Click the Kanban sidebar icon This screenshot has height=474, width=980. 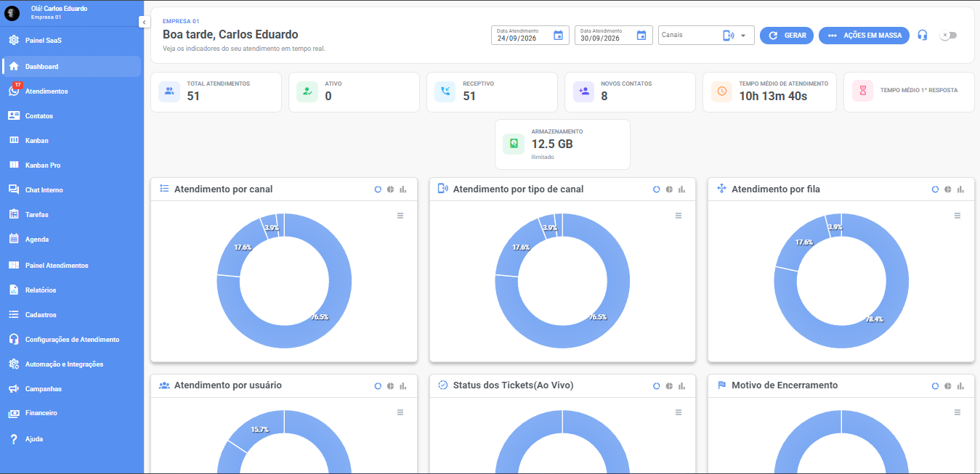point(14,140)
